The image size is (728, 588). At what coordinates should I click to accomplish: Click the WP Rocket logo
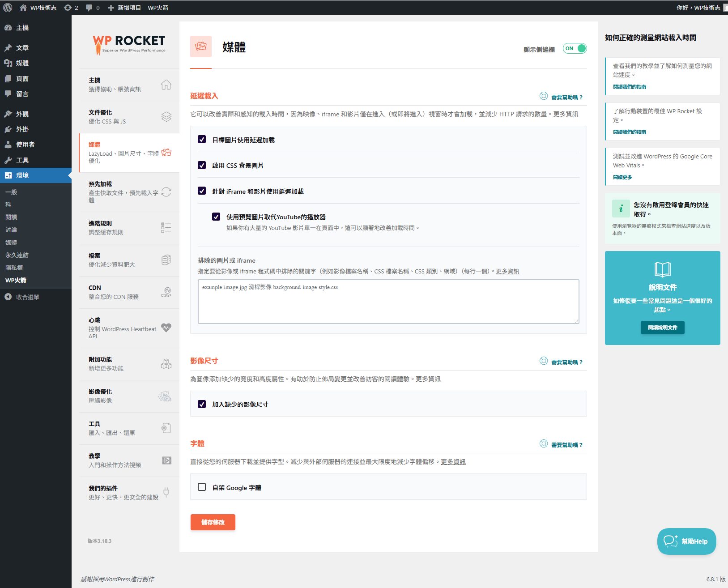tap(129, 45)
